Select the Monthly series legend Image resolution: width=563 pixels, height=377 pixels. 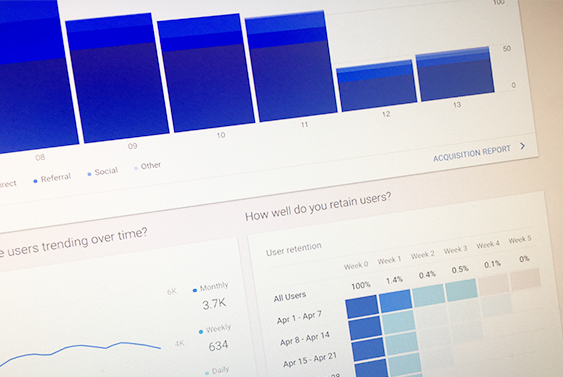pos(210,288)
